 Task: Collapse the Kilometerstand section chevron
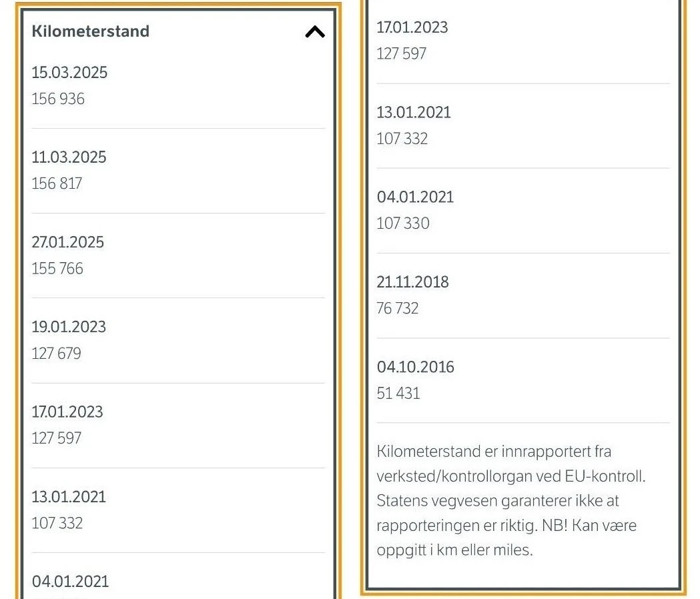[x=315, y=32]
